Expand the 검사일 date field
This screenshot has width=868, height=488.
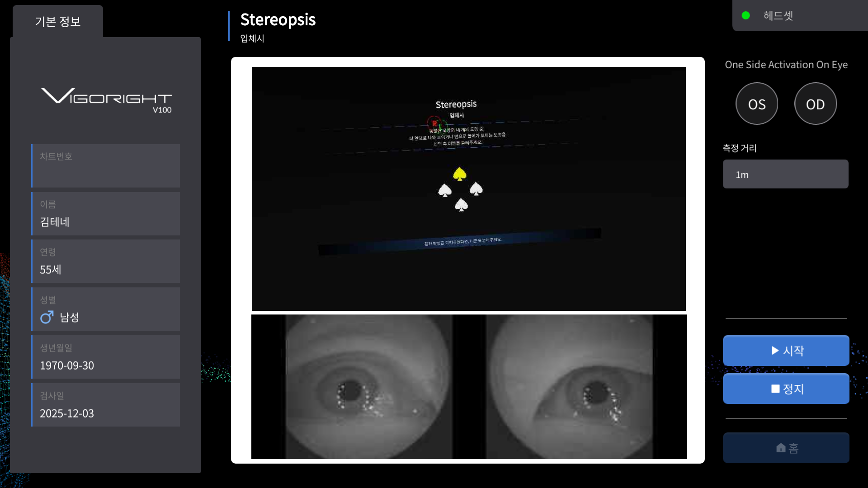tap(105, 405)
